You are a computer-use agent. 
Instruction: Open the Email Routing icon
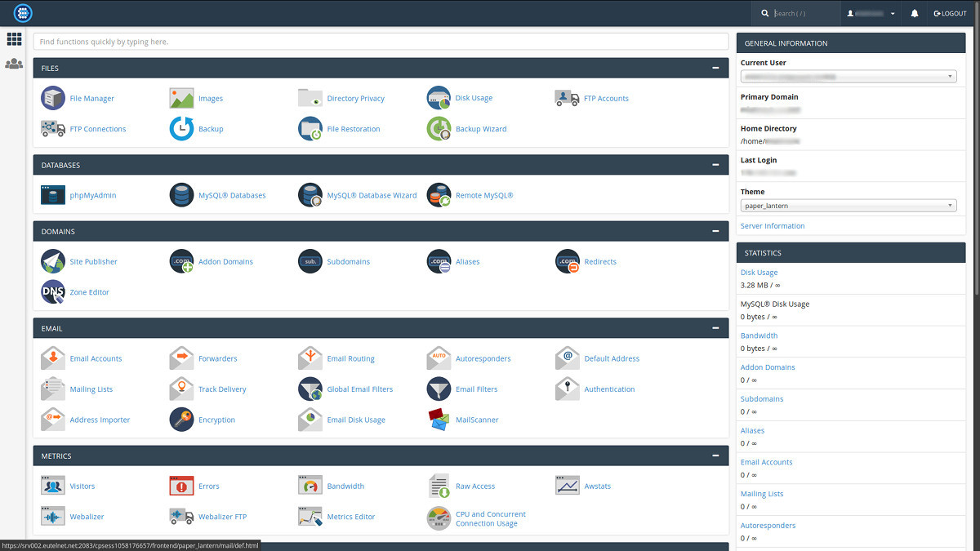click(x=310, y=358)
